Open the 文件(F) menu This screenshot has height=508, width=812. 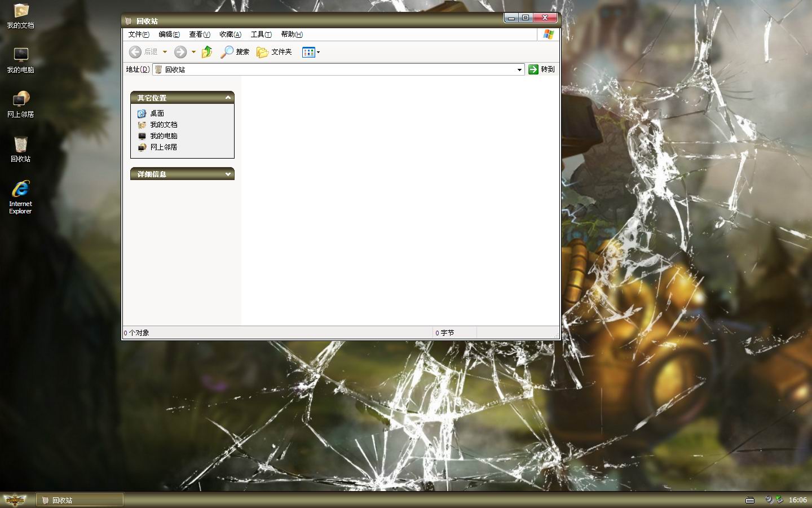point(139,34)
